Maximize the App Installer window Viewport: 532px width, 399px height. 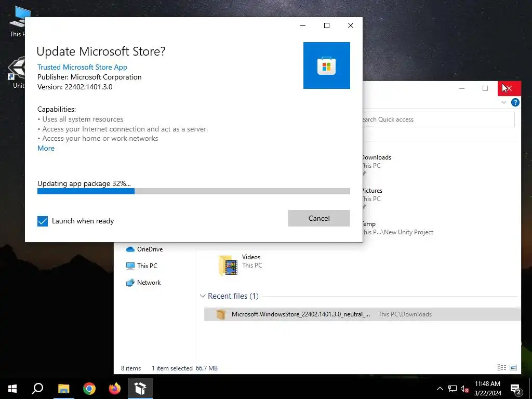pyautogui.click(x=327, y=25)
